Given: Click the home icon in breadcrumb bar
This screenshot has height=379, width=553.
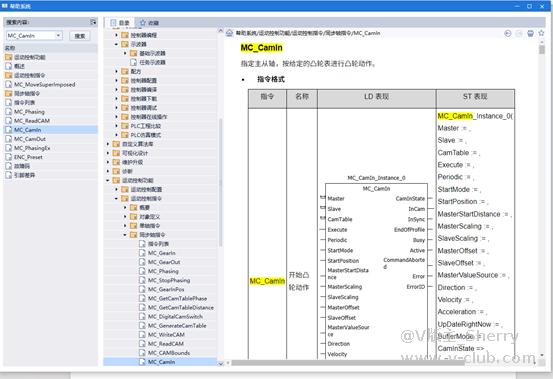Looking at the screenshot, I should 230,33.
